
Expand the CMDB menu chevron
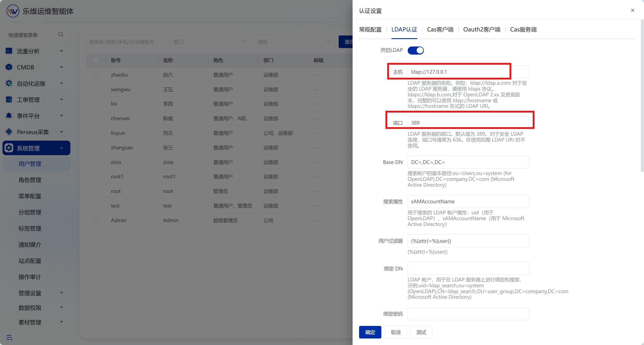pyautogui.click(x=62, y=67)
